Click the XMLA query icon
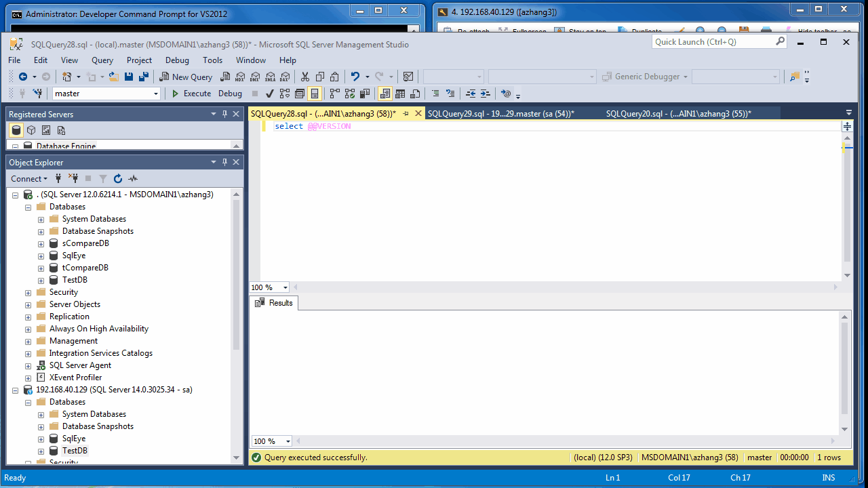868x488 pixels. coord(270,77)
